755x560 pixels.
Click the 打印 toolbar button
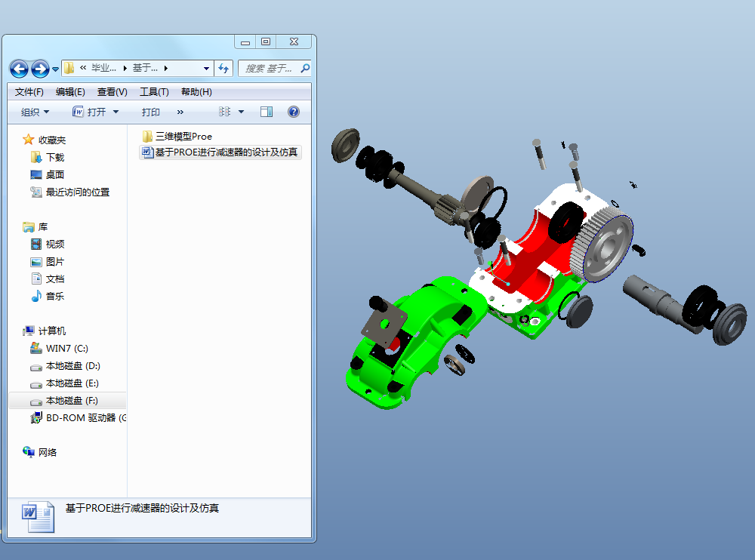point(151,112)
